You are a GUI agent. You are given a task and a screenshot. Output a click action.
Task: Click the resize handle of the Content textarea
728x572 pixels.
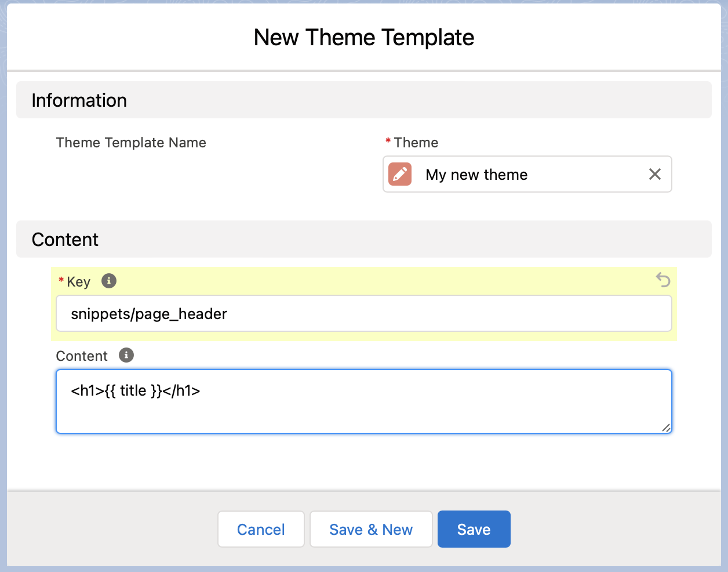666,428
